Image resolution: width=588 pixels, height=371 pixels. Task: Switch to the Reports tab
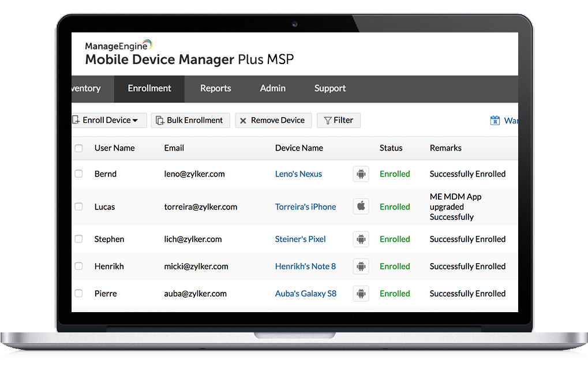pos(215,88)
